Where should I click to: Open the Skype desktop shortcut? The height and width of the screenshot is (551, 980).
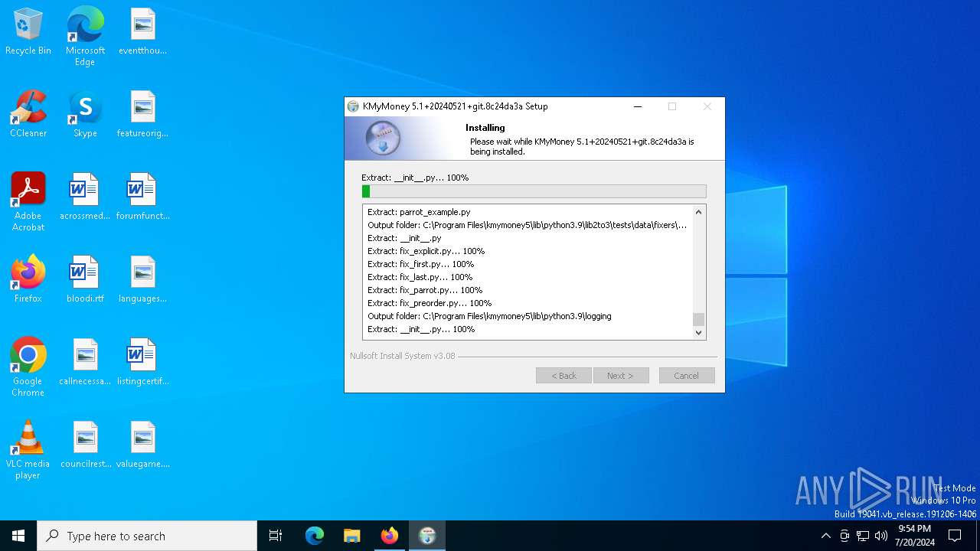(x=85, y=115)
